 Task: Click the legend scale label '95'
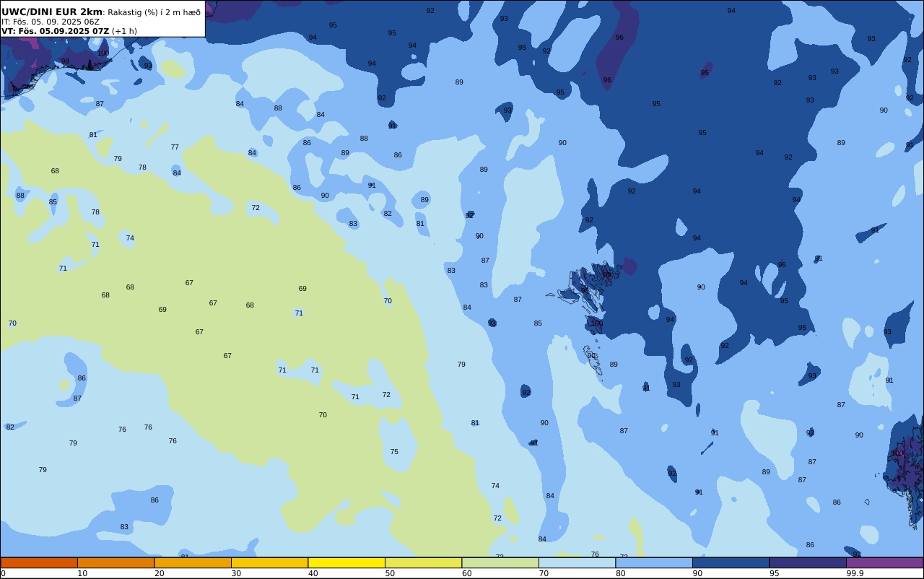[x=775, y=573]
